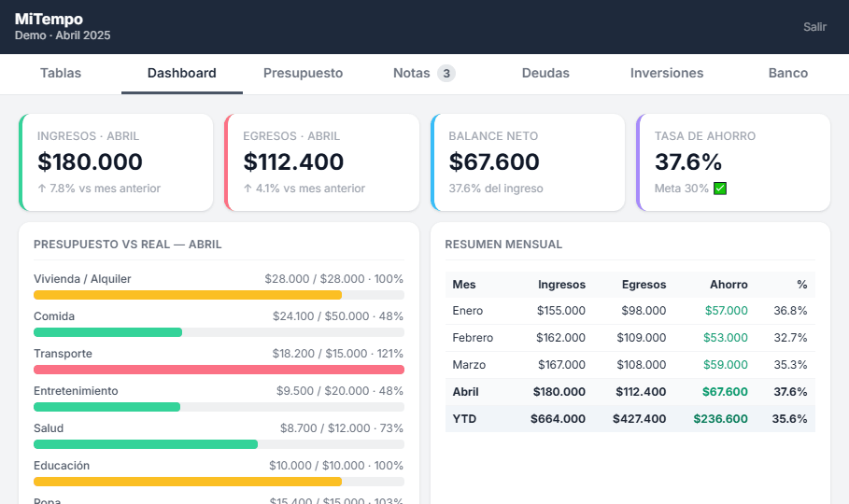The height and width of the screenshot is (504, 849).
Task: Click the Educación progress bar
Action: pyautogui.click(x=219, y=482)
